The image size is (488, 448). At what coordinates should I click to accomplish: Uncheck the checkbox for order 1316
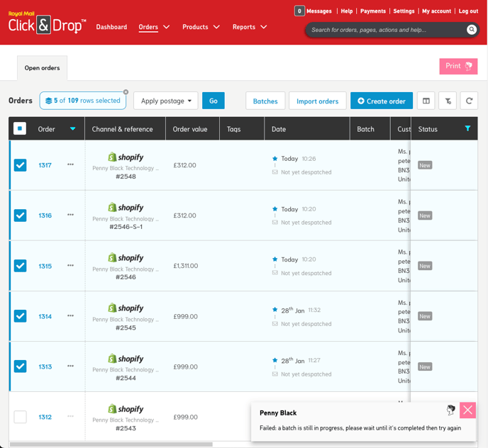(x=21, y=215)
